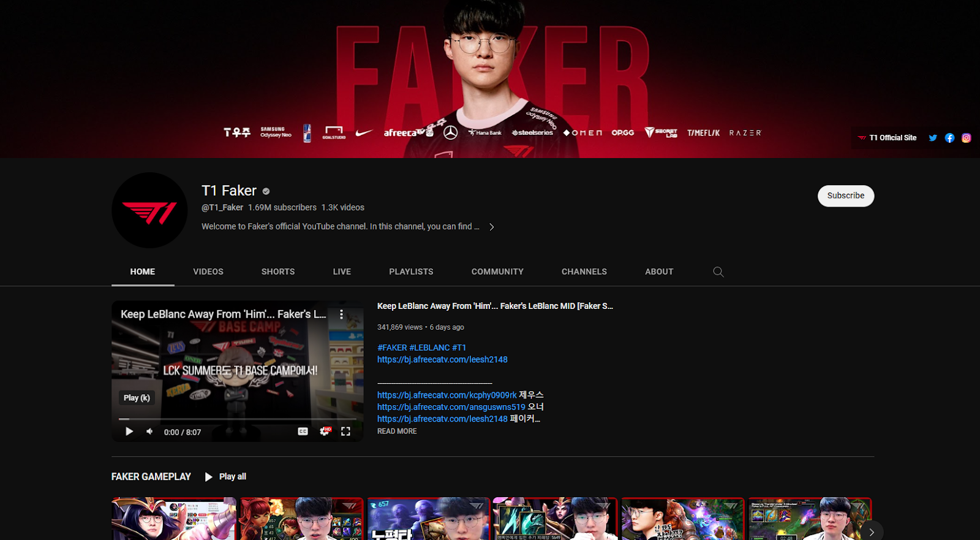The image size is (980, 540).
Task: Open the featured video title link
Action: point(495,306)
